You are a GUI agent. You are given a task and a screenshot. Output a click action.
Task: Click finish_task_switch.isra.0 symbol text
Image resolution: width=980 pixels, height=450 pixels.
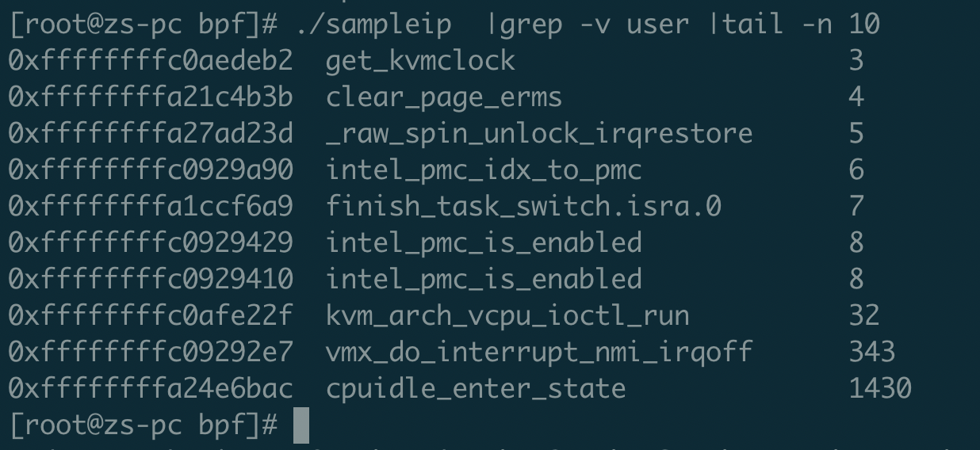523,207
